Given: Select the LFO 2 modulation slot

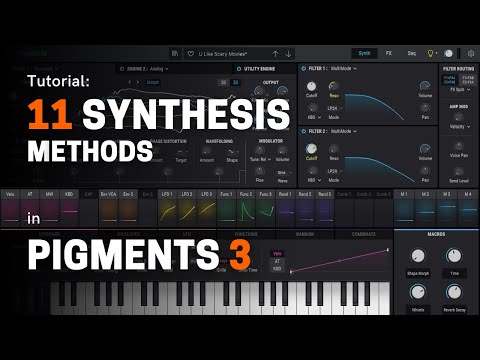Looking at the screenshot, I should 187,208.
